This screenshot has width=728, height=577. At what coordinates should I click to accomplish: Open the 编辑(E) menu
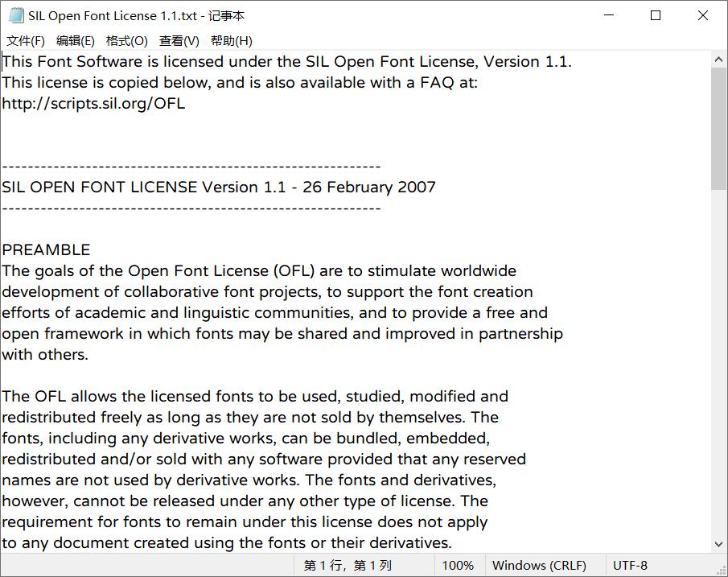click(76, 41)
